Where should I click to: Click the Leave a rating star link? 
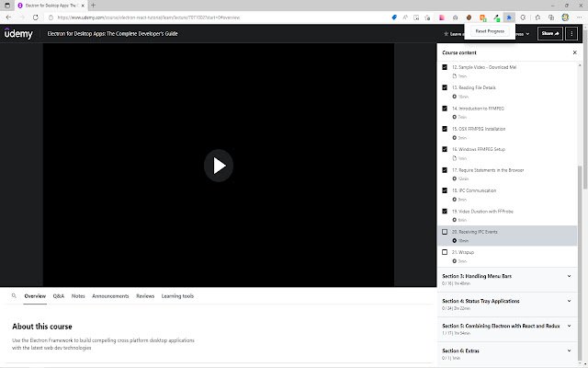point(453,34)
